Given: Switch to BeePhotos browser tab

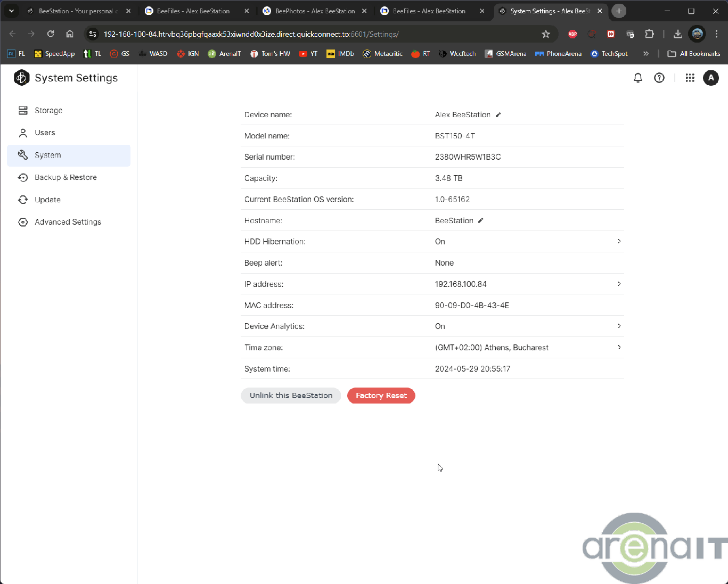Looking at the screenshot, I should point(314,11).
